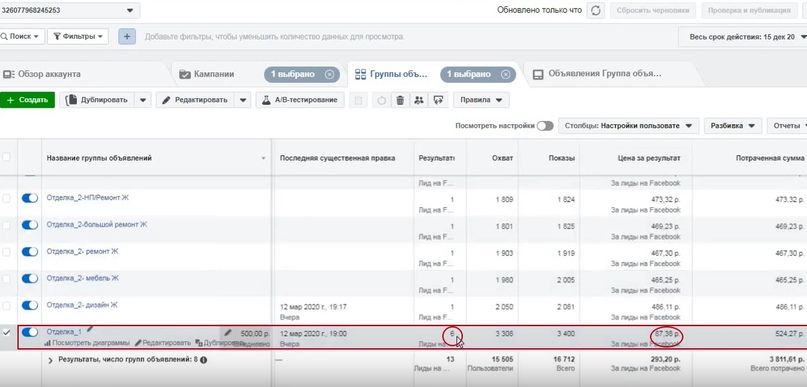This screenshot has height=387, width=807.
Task: Click the revert arrow icon in toolbar
Action: tap(381, 100)
